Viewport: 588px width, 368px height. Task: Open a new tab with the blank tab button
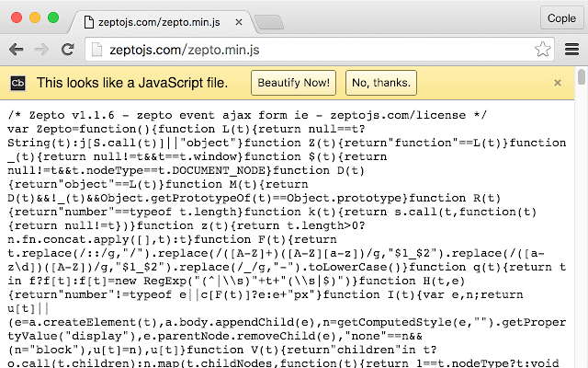point(269,22)
